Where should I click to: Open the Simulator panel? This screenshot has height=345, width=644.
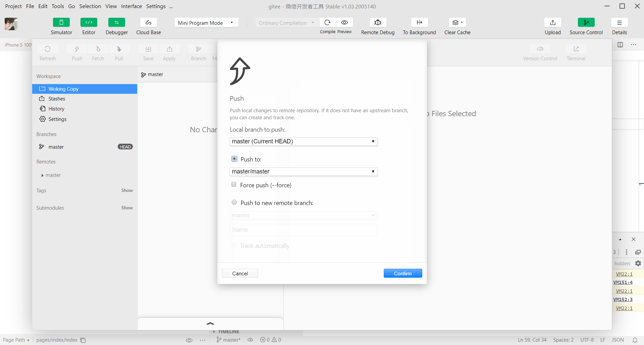coord(61,22)
